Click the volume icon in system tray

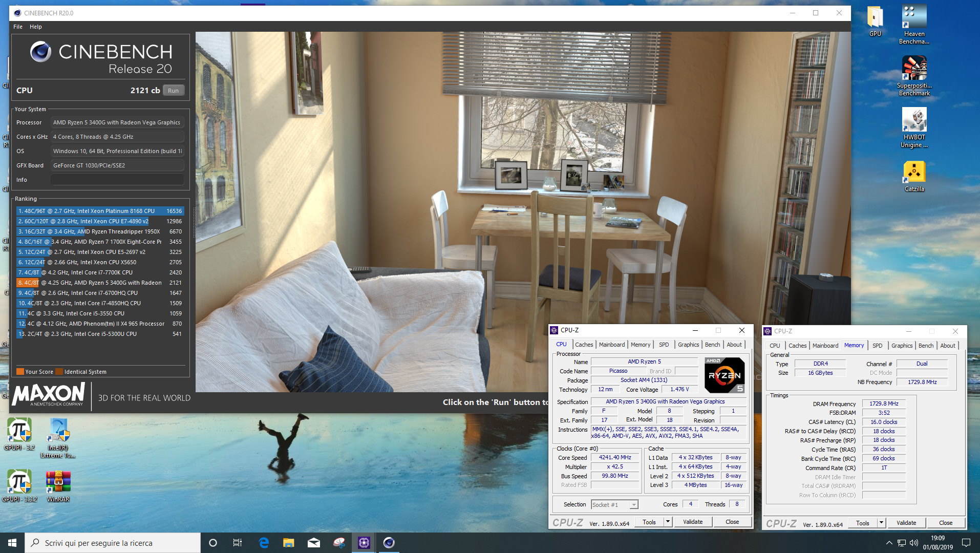click(x=914, y=543)
